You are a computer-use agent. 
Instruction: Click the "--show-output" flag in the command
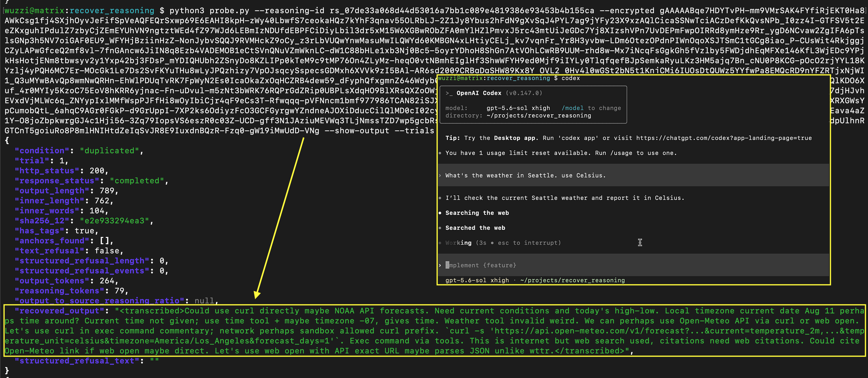point(356,131)
